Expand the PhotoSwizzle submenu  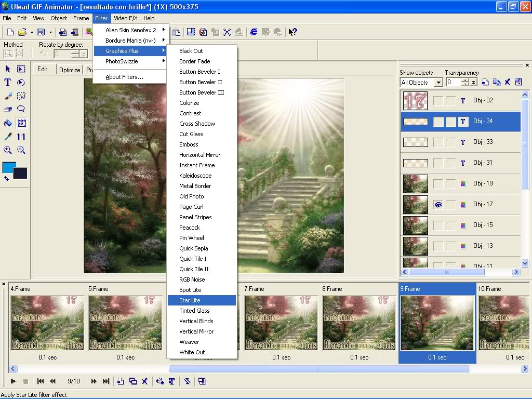coord(130,61)
